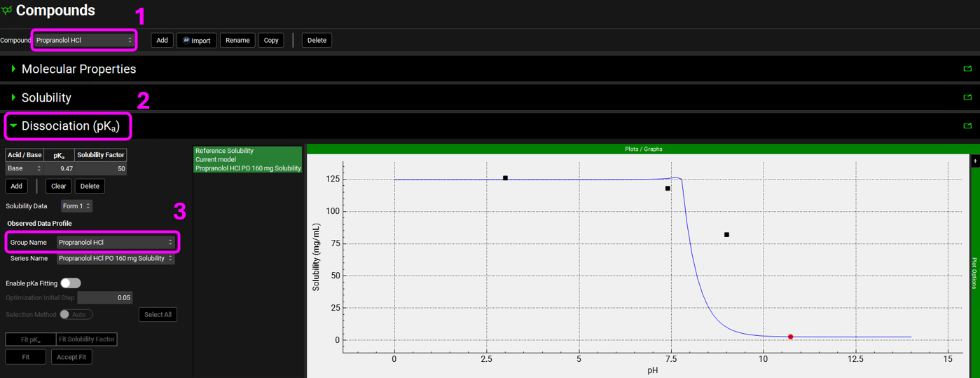
Task: Open the vertical Plot Options tab
Action: (974, 274)
